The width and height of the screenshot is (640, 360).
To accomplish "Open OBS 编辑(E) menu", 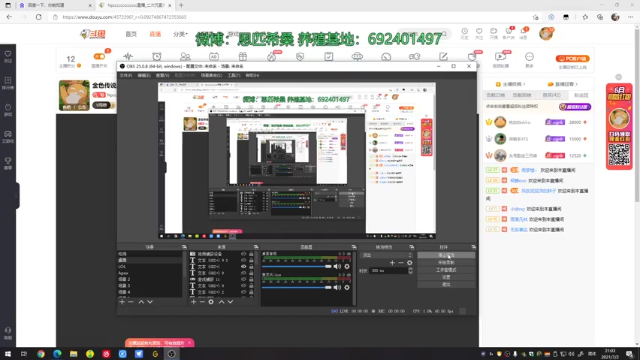I will 144,76.
